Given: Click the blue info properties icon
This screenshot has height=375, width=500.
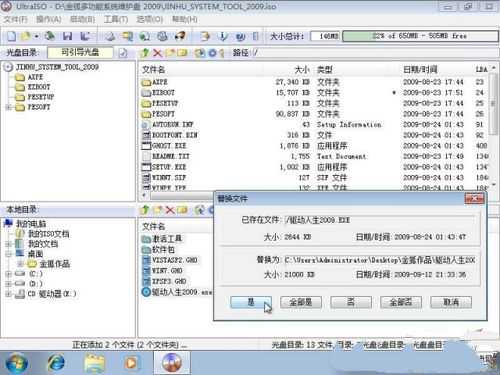Looking at the screenshot, I should coord(223,36).
